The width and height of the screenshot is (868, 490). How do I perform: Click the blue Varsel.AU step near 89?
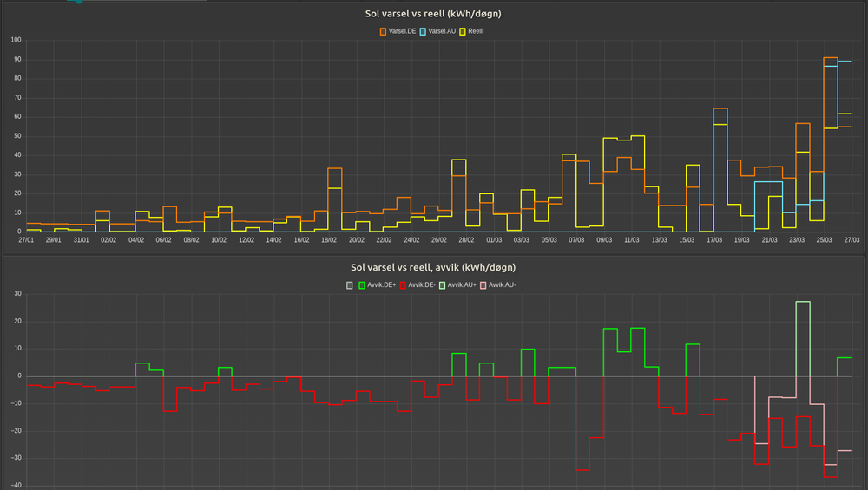tap(844, 62)
